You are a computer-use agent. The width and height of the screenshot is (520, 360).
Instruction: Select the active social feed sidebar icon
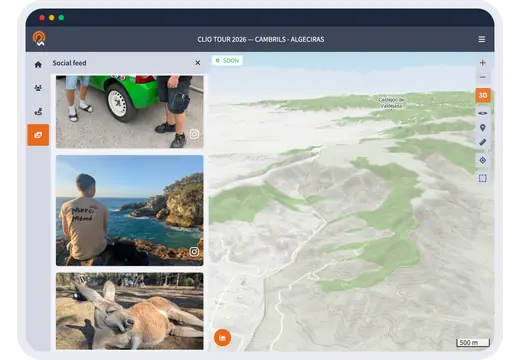pyautogui.click(x=38, y=135)
